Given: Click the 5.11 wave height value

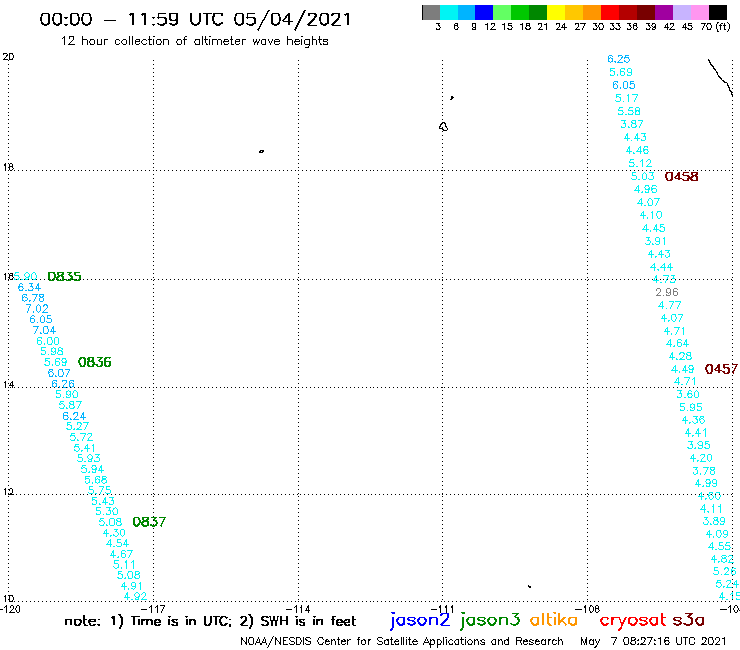Looking at the screenshot, I should click(124, 564).
